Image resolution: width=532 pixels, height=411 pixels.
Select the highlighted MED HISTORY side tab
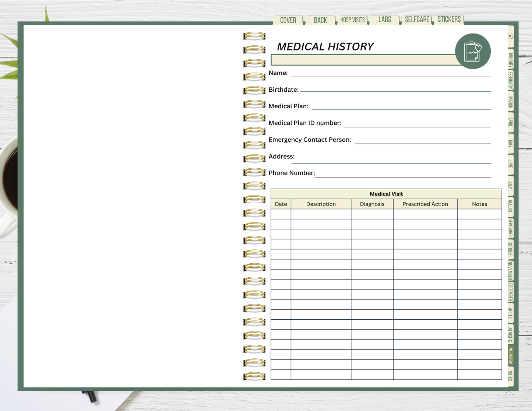pos(511,356)
